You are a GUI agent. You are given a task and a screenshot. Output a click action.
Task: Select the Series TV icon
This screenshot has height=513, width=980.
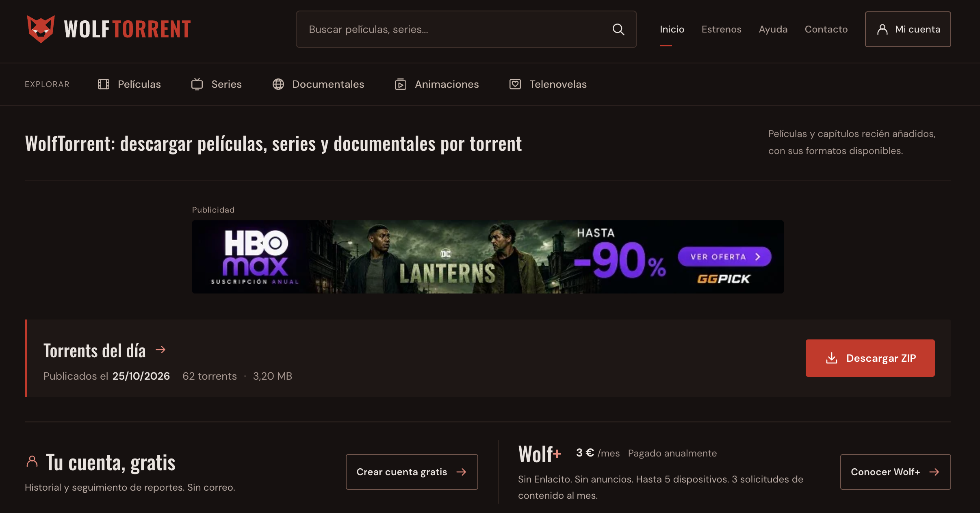(x=197, y=84)
